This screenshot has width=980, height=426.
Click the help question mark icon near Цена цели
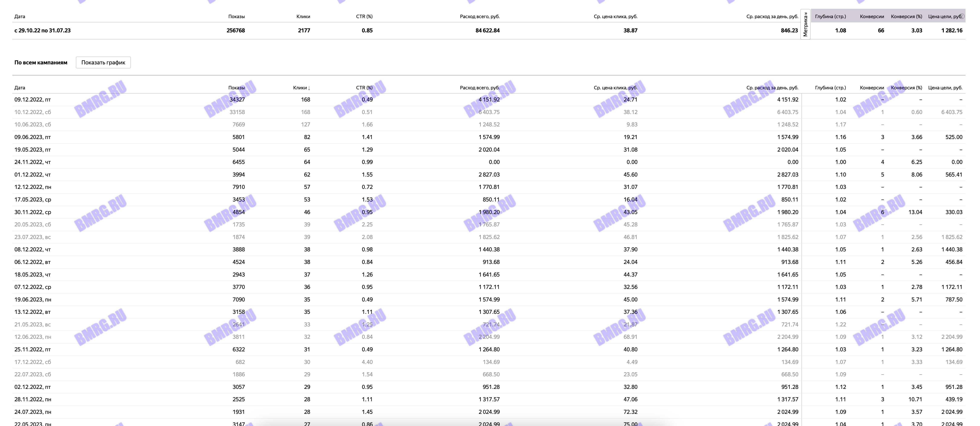tap(962, 16)
